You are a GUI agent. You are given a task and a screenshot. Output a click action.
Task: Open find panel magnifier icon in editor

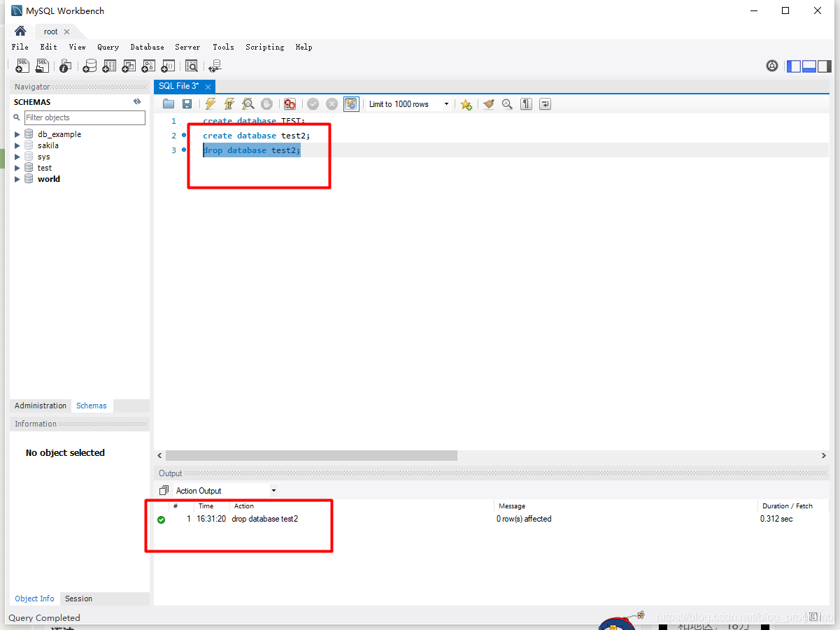click(x=507, y=104)
